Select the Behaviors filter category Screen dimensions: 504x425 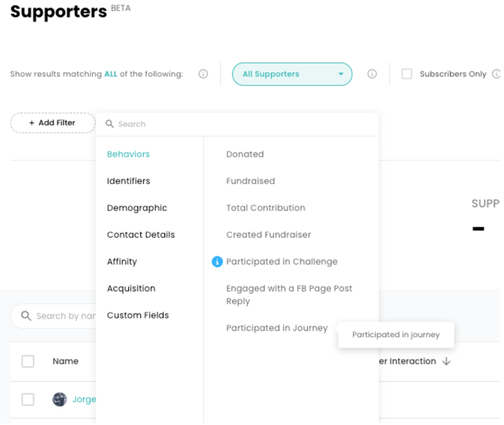[x=129, y=154]
